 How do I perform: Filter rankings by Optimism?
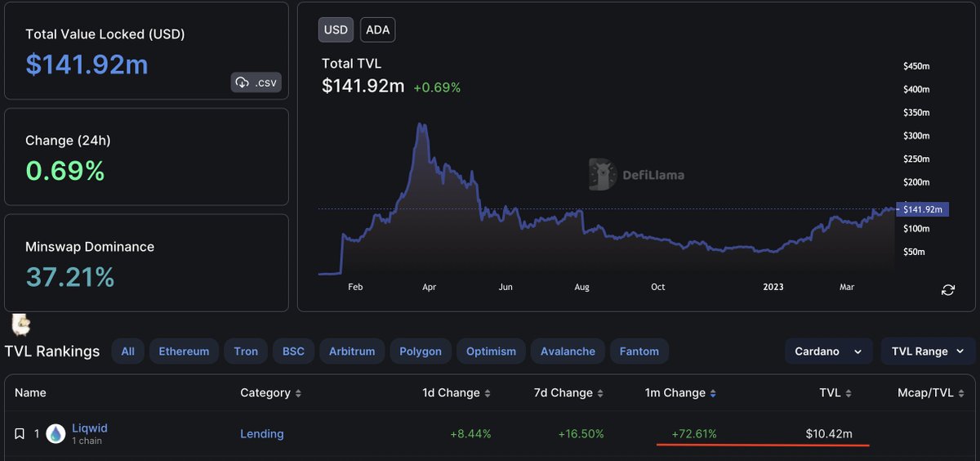[x=491, y=351]
